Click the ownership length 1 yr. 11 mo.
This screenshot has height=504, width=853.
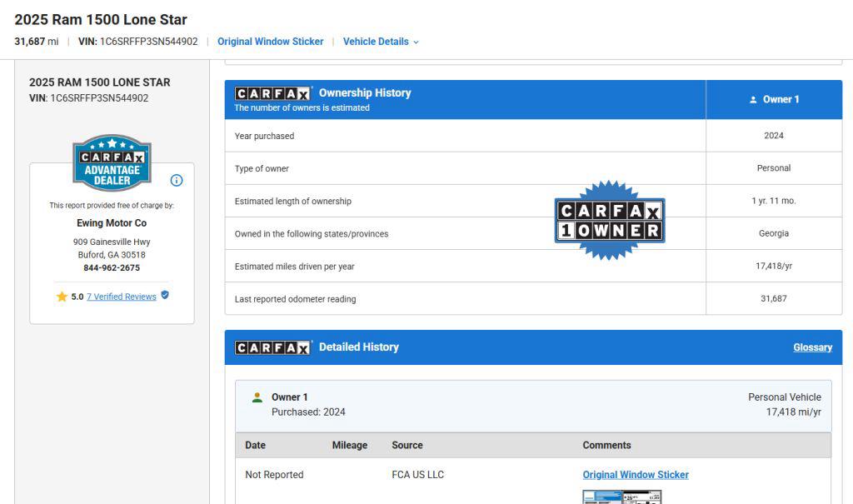pyautogui.click(x=774, y=201)
